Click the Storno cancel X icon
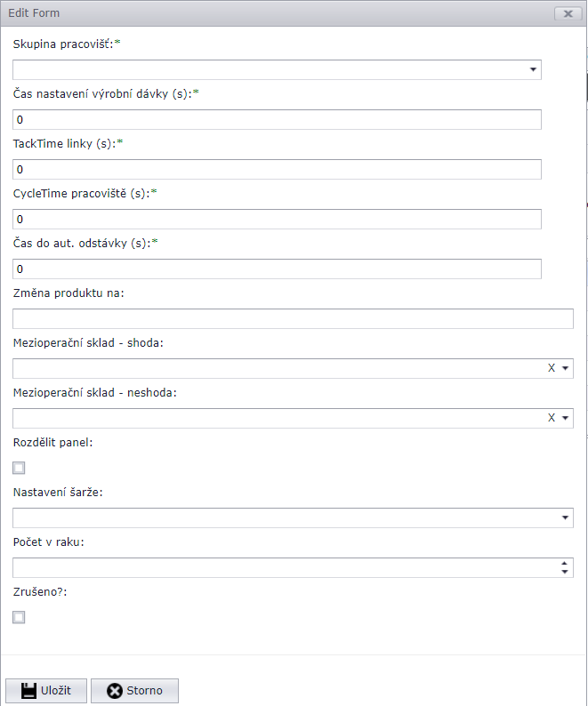The height and width of the screenshot is (706, 588). [x=114, y=691]
